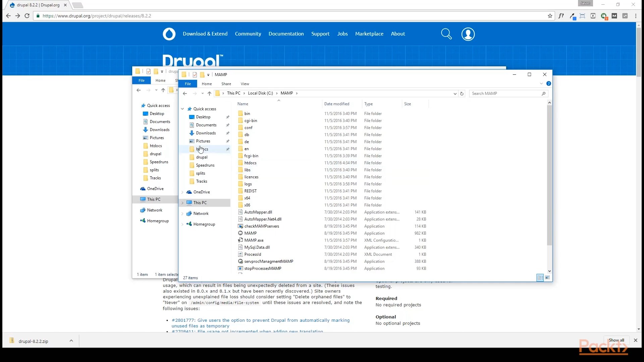Select the AutoMapper.dll file
This screenshot has width=644, height=362.
coord(258,212)
